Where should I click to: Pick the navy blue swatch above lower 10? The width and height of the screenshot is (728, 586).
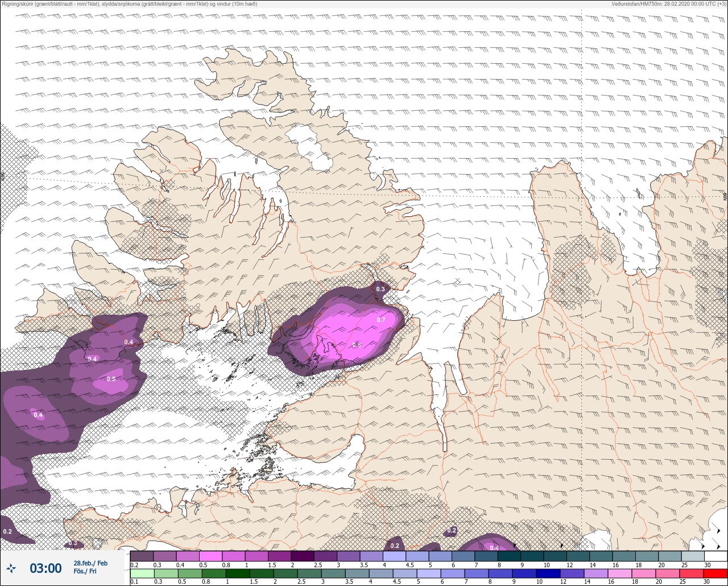pos(548,573)
